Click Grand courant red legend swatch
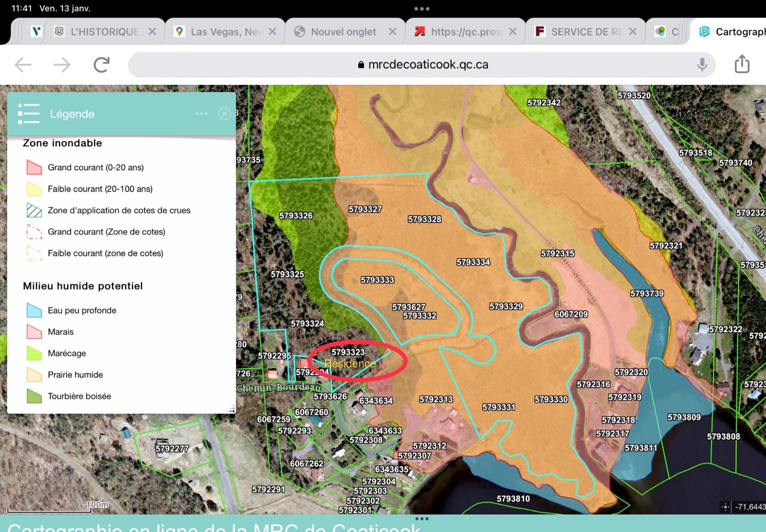Image resolution: width=766 pixels, height=532 pixels. pos(34,167)
